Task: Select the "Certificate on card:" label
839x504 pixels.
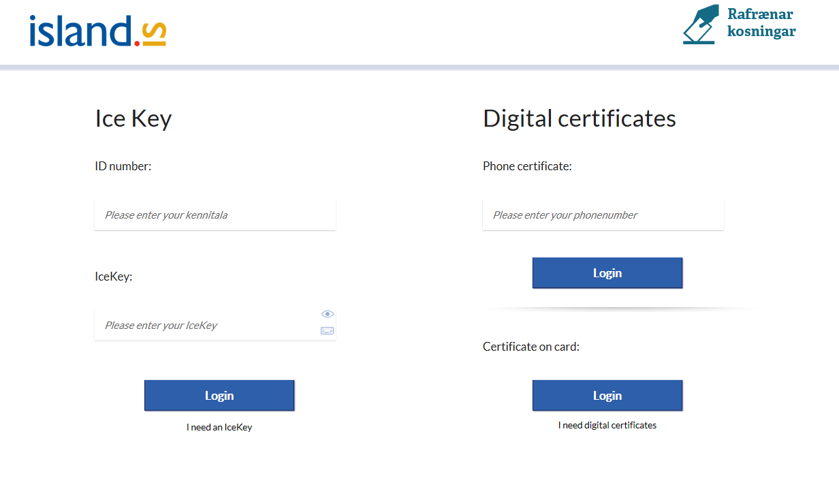Action: 531,347
